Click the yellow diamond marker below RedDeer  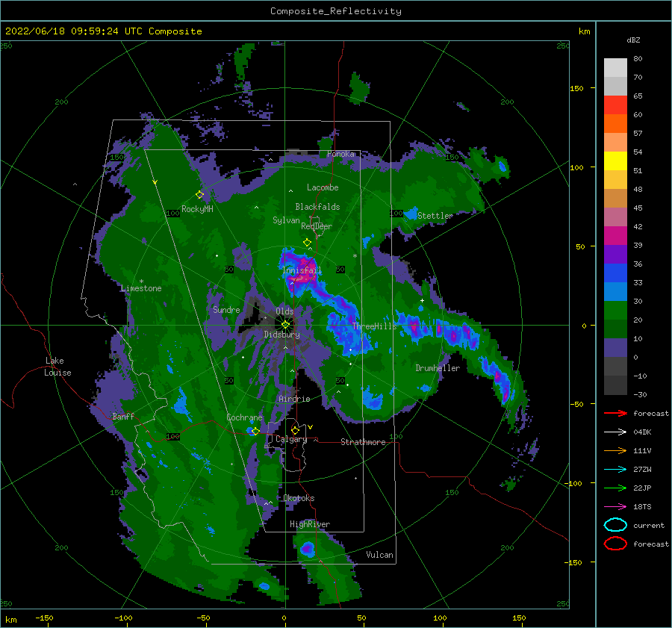(x=308, y=243)
